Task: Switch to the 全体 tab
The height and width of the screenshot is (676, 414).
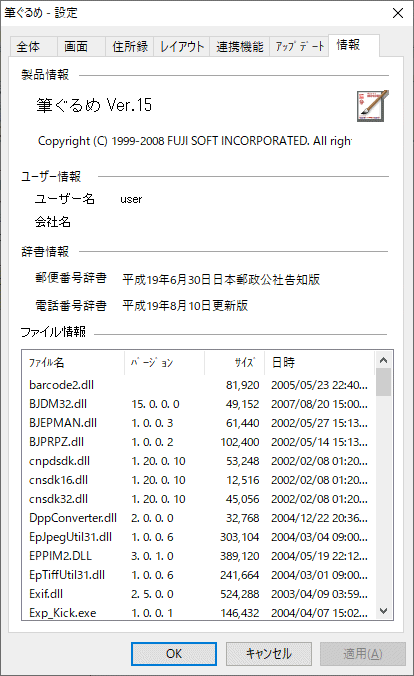Action: tap(34, 46)
